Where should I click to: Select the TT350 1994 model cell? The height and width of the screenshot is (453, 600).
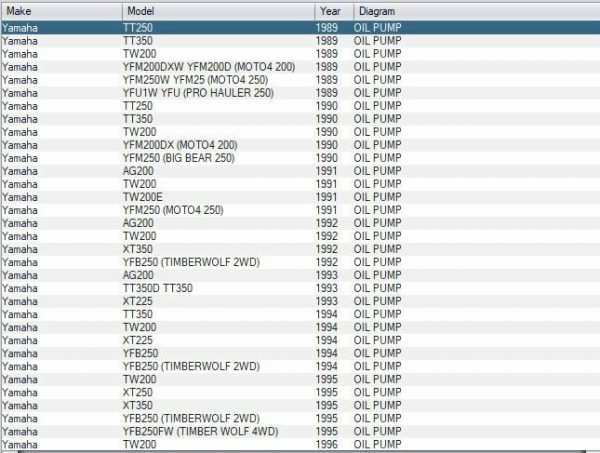(138, 314)
